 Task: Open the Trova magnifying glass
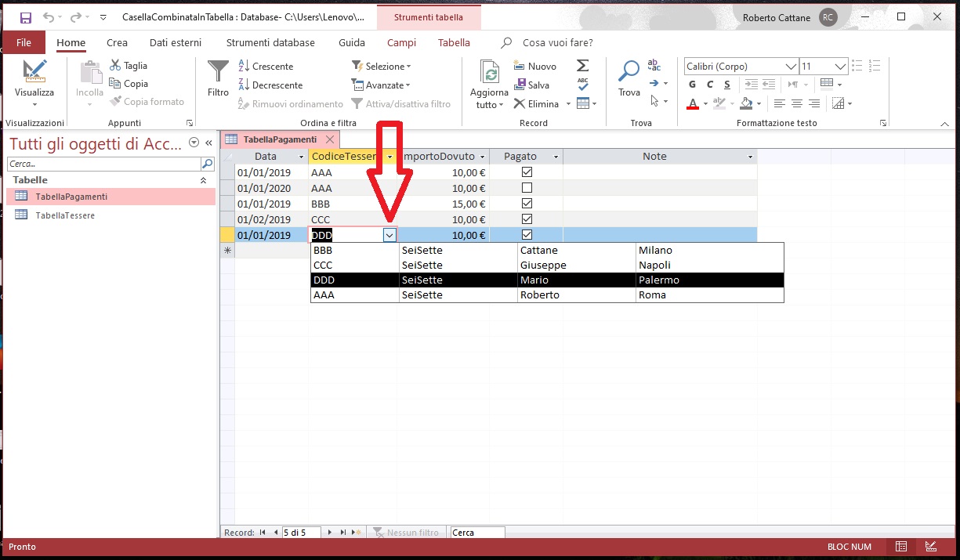[629, 78]
